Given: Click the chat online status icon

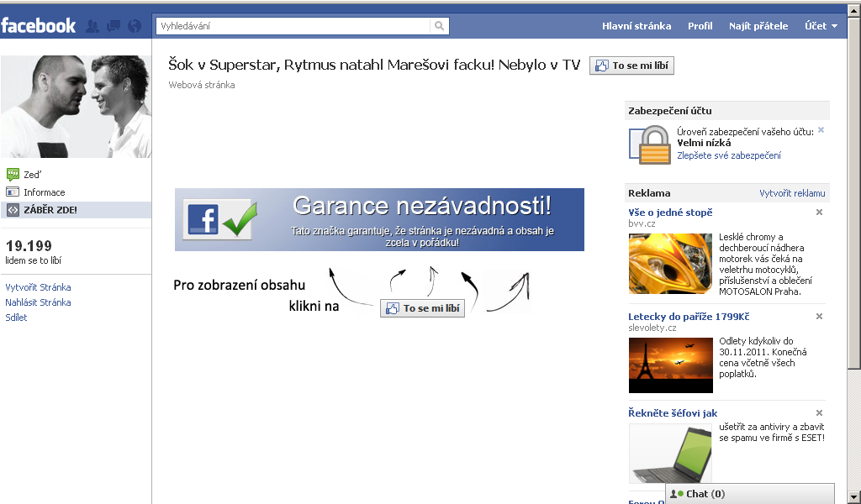Looking at the screenshot, I should [x=677, y=494].
